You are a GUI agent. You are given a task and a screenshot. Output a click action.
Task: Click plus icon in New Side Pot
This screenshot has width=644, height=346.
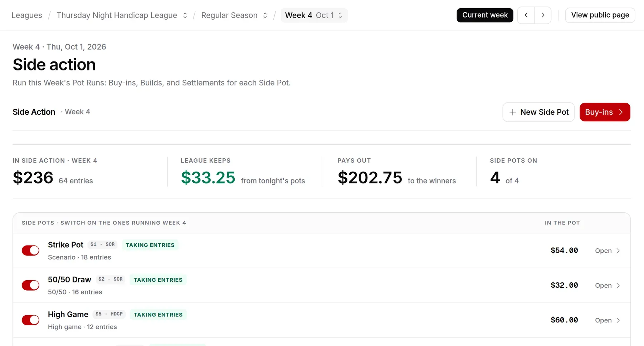click(513, 112)
